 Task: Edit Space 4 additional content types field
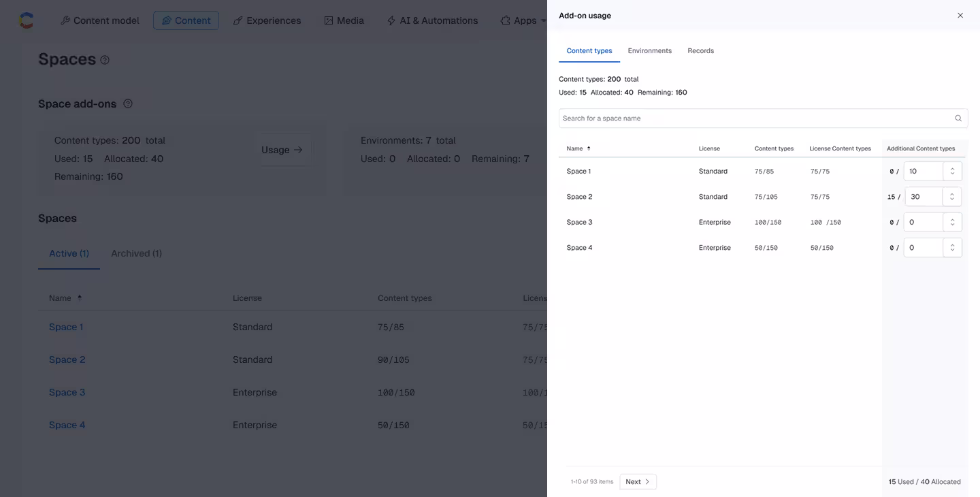[x=923, y=248]
